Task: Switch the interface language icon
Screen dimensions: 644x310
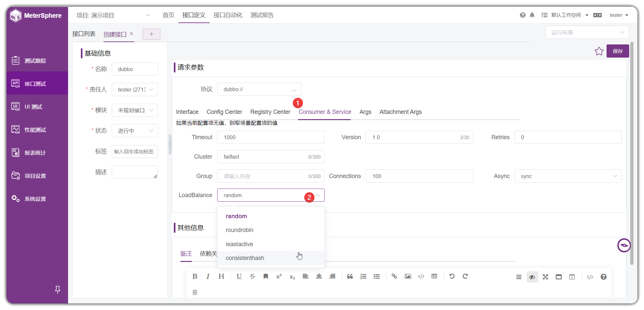Action: (x=597, y=15)
